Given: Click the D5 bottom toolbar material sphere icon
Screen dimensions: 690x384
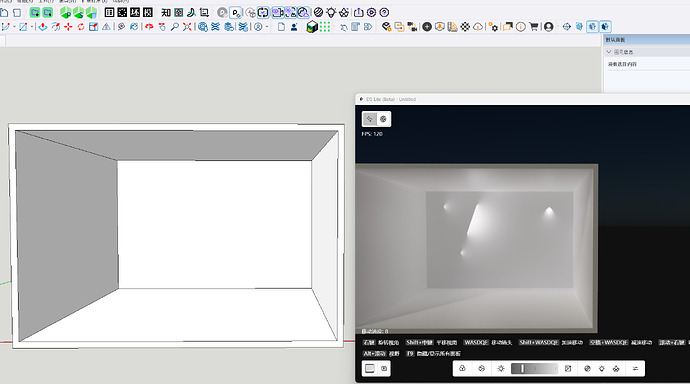Looking at the screenshot, I should point(587,369).
